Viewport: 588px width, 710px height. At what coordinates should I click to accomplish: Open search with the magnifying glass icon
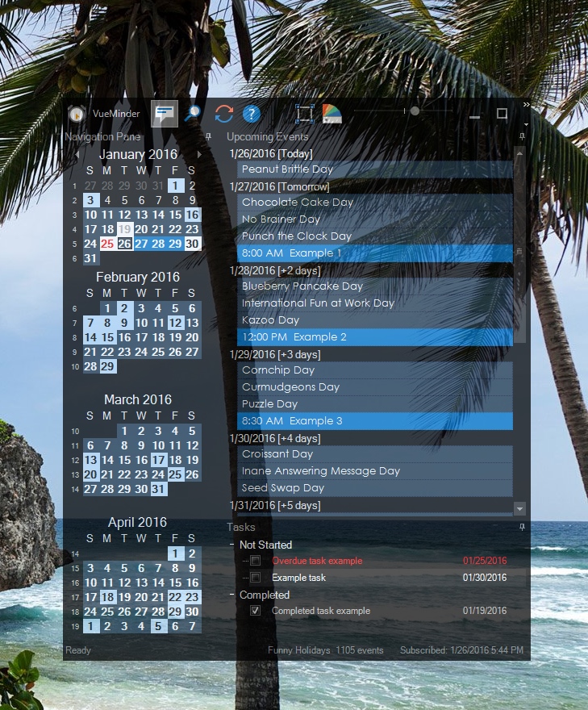coord(193,115)
